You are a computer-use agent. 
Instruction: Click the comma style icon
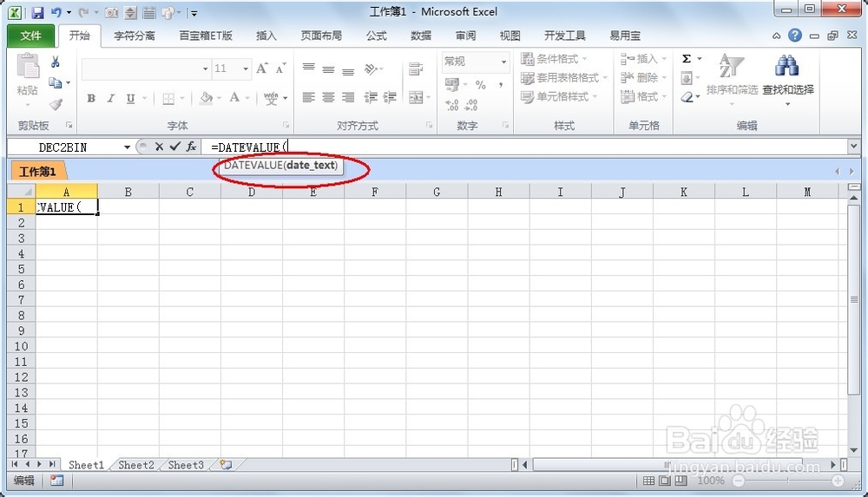tap(501, 85)
